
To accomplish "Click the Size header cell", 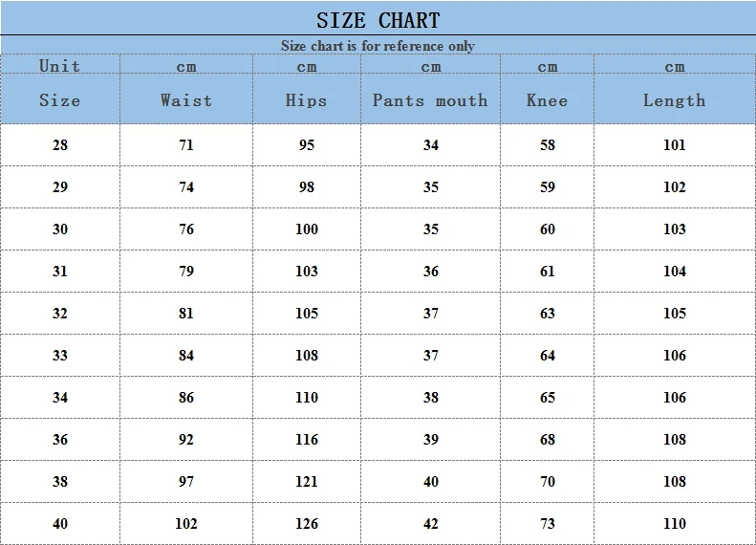I will click(60, 100).
